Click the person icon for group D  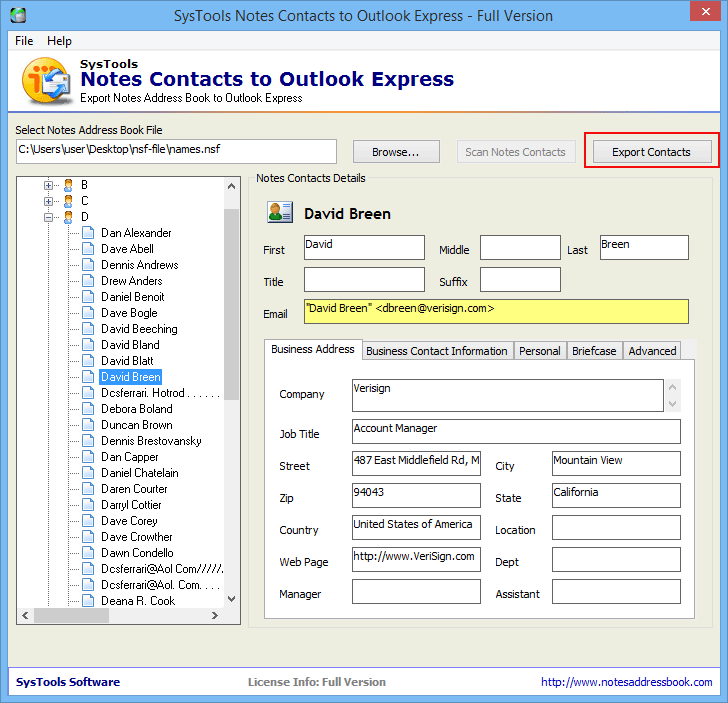point(68,217)
